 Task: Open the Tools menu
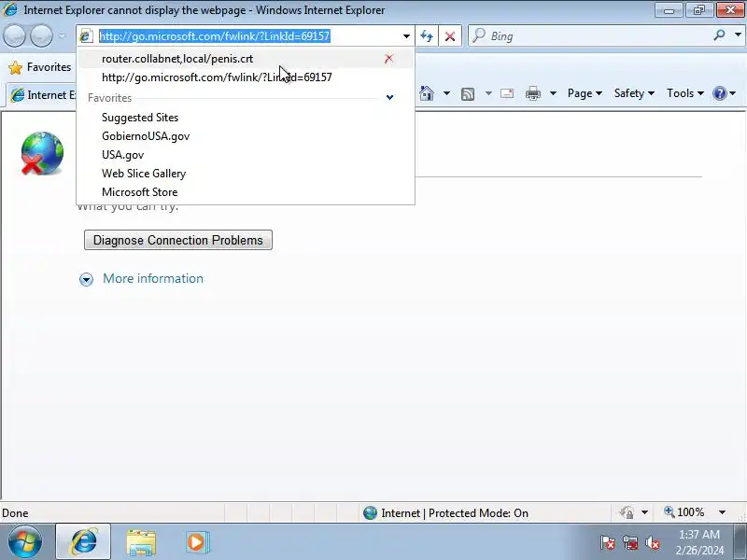click(685, 93)
